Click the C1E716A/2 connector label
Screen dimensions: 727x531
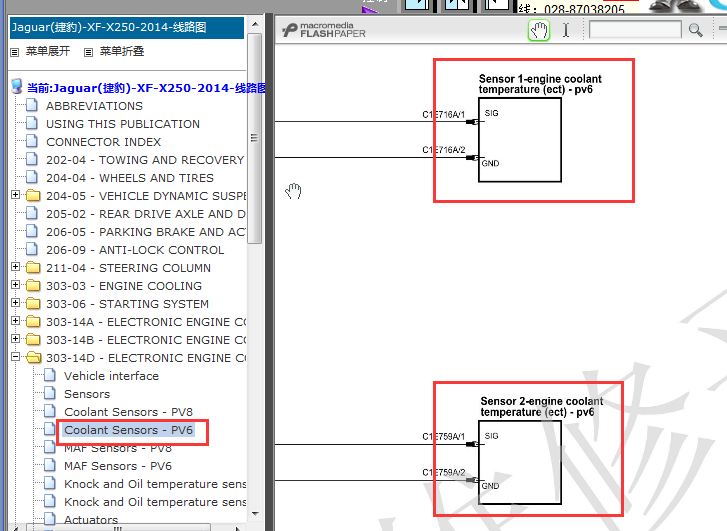(444, 150)
